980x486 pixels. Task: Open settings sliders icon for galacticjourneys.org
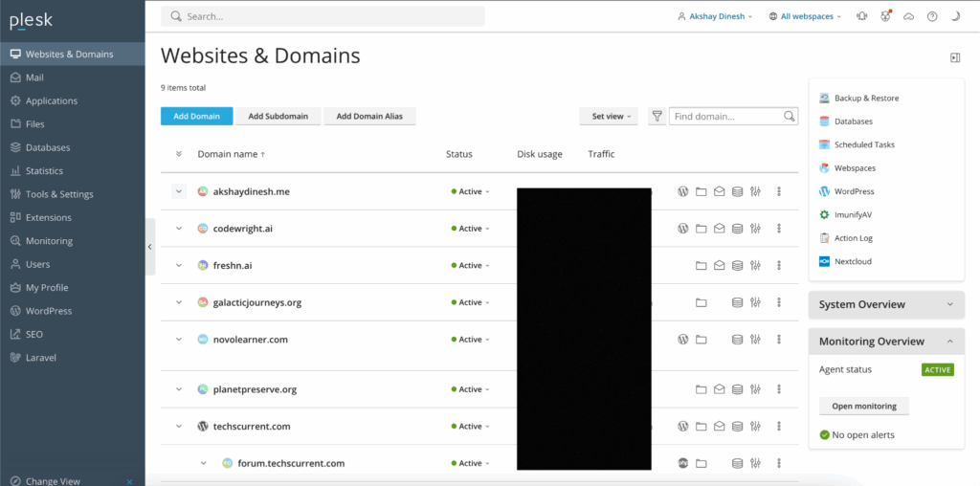tap(756, 302)
